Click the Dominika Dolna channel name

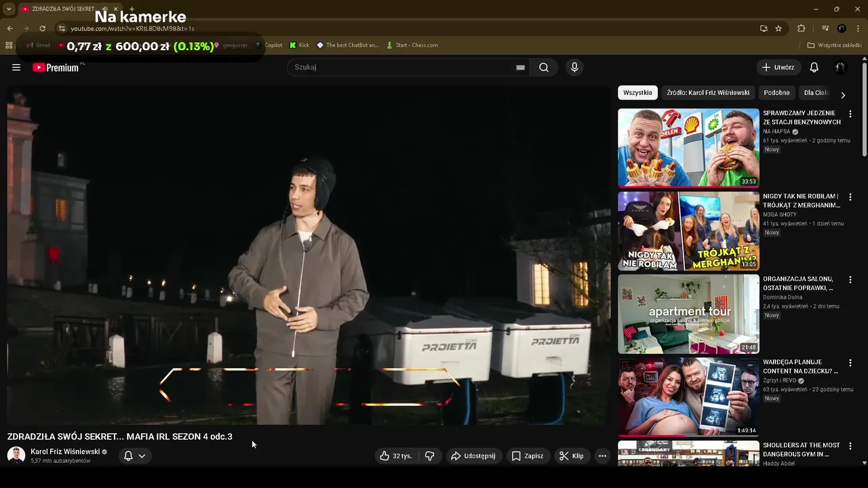coord(783,298)
